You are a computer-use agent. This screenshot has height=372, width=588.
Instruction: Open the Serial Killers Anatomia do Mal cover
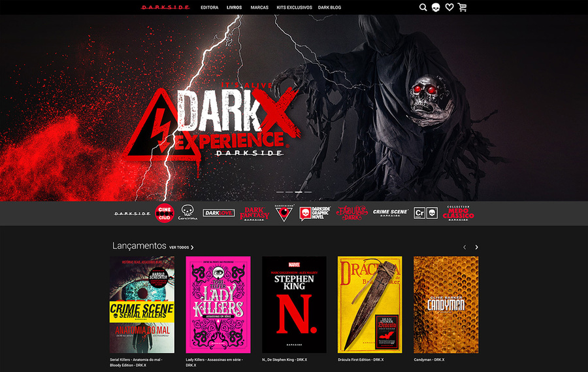pos(142,305)
